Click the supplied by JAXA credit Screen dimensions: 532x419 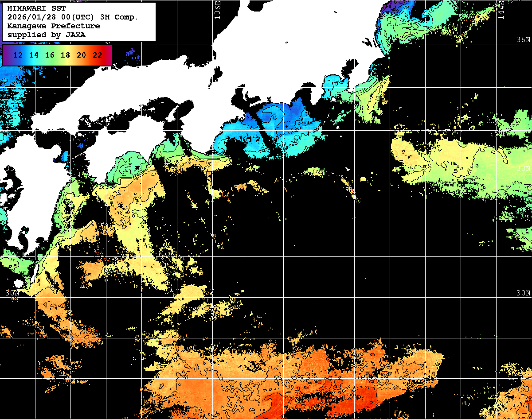click(47, 35)
